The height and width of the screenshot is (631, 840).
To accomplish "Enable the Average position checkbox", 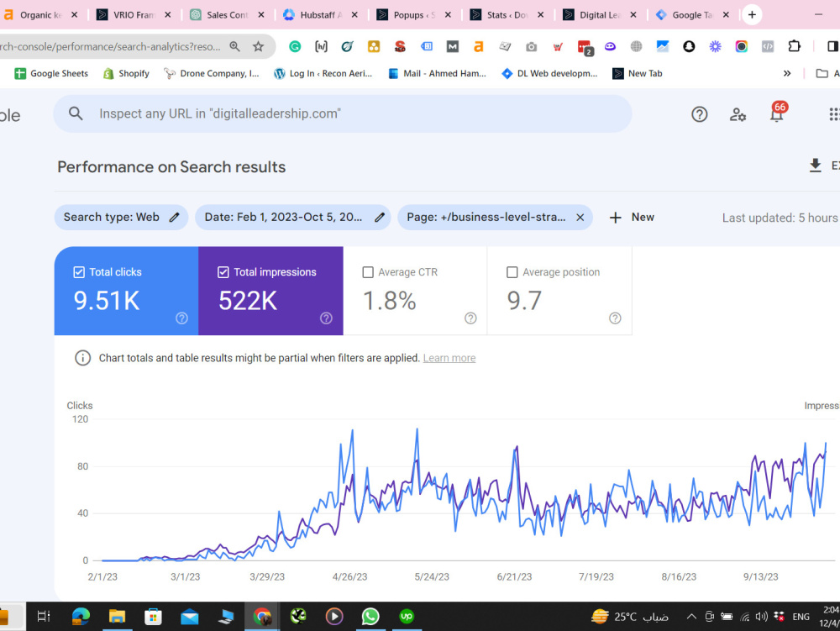I will click(x=512, y=272).
